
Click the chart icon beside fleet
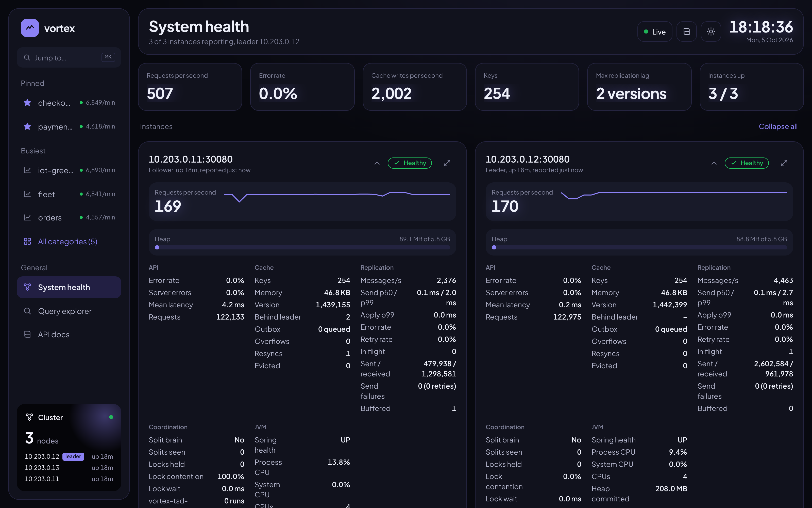coord(27,194)
